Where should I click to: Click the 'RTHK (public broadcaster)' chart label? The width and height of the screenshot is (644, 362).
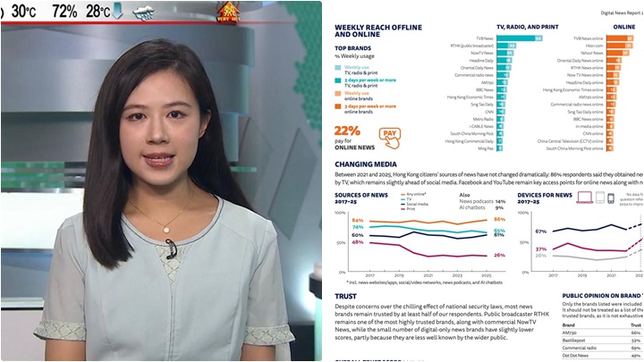pos(471,46)
